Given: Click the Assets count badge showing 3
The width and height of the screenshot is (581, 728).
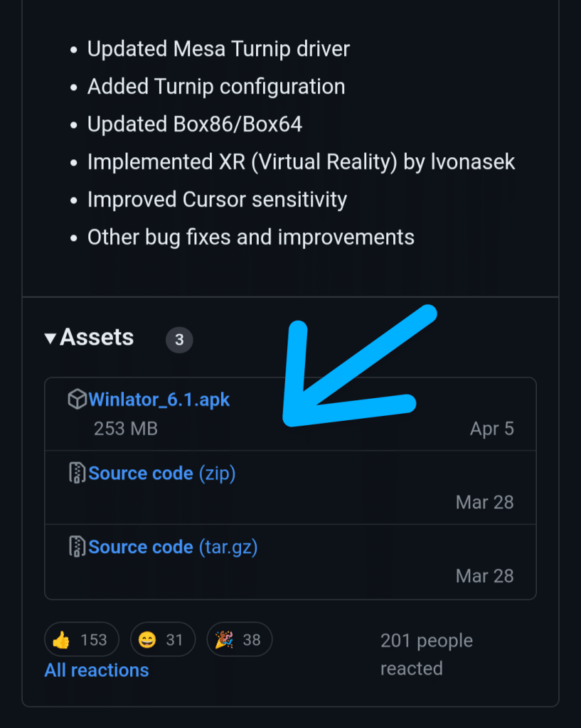Looking at the screenshot, I should click(x=179, y=340).
